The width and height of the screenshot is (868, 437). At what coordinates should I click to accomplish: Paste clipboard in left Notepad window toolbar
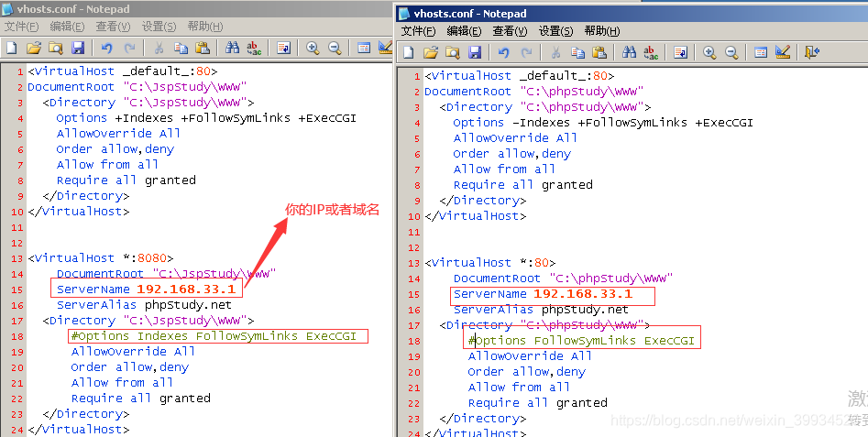point(203,48)
